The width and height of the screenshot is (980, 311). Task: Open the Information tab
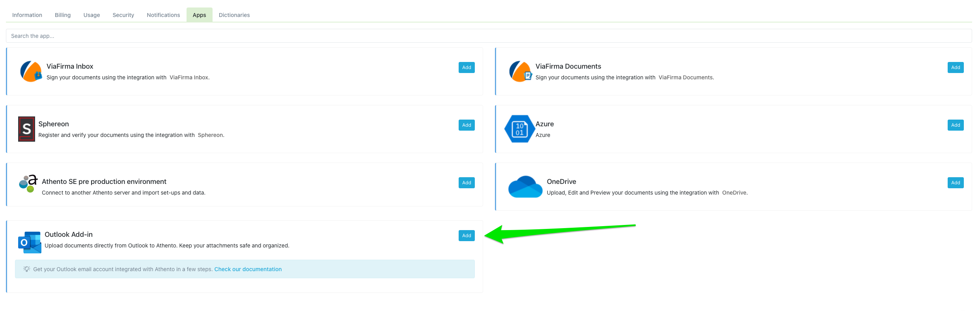click(27, 15)
